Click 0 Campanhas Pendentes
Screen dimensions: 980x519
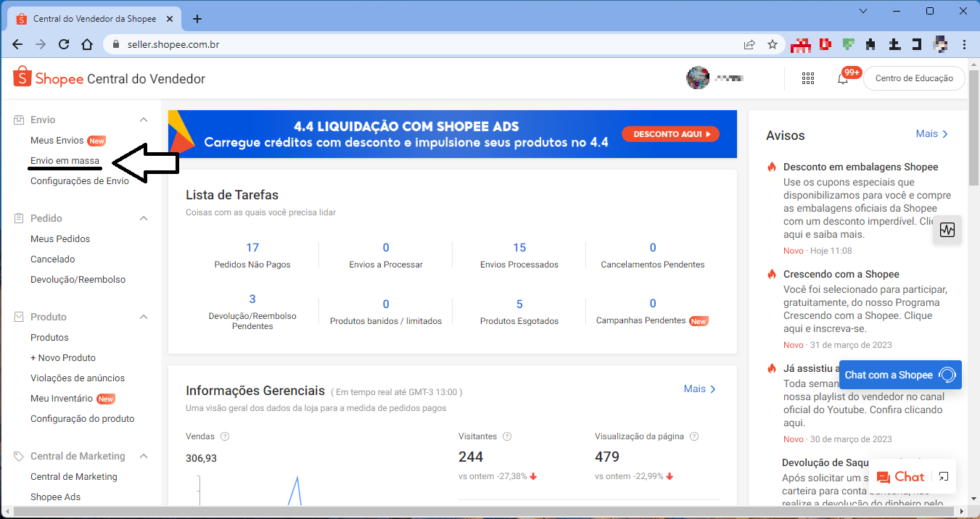[x=653, y=312]
